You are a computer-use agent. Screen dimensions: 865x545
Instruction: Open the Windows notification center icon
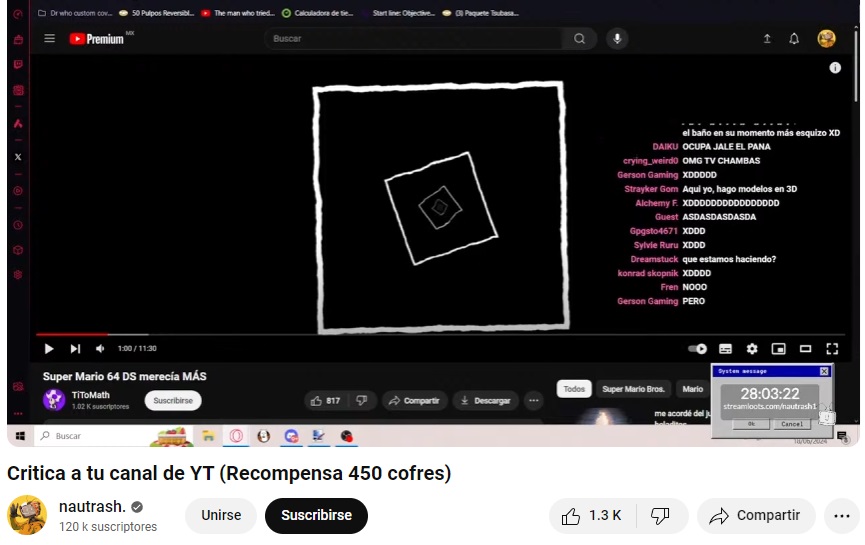[x=842, y=437]
